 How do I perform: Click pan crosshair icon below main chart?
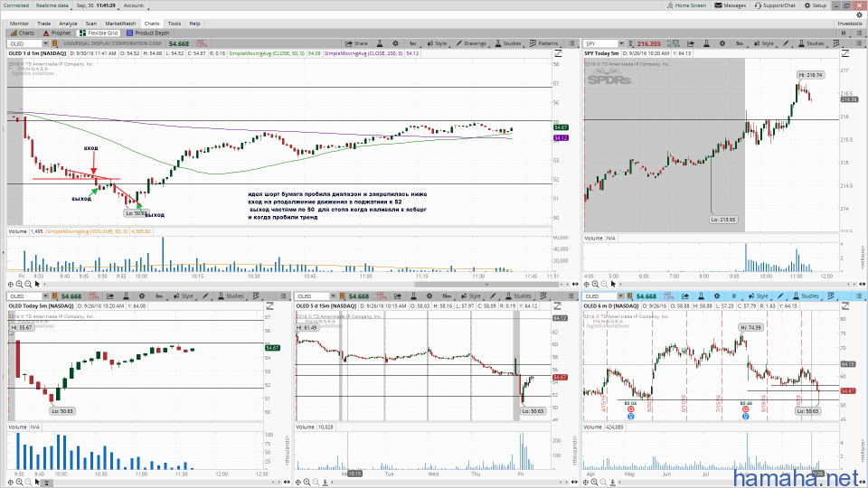click(x=11, y=284)
